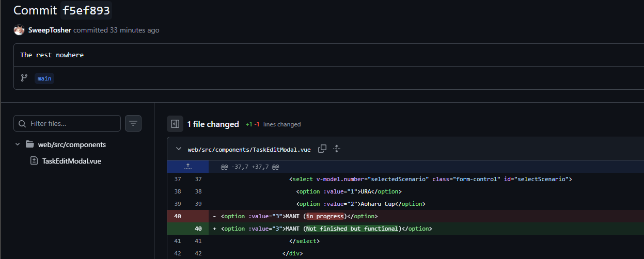Expand hidden lines above the hunk
The width and height of the screenshot is (644, 259).
pyautogui.click(x=188, y=167)
